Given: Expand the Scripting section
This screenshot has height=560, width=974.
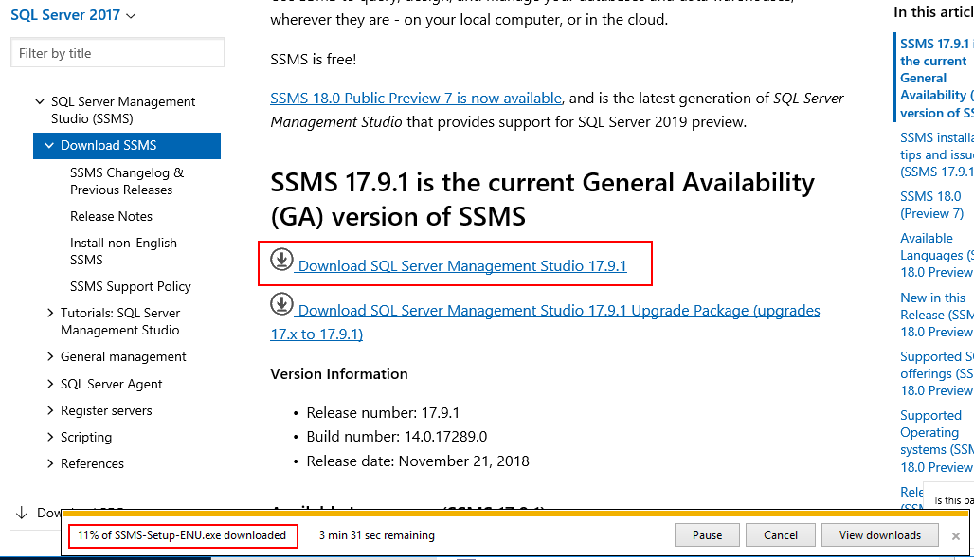Looking at the screenshot, I should pos(50,438).
